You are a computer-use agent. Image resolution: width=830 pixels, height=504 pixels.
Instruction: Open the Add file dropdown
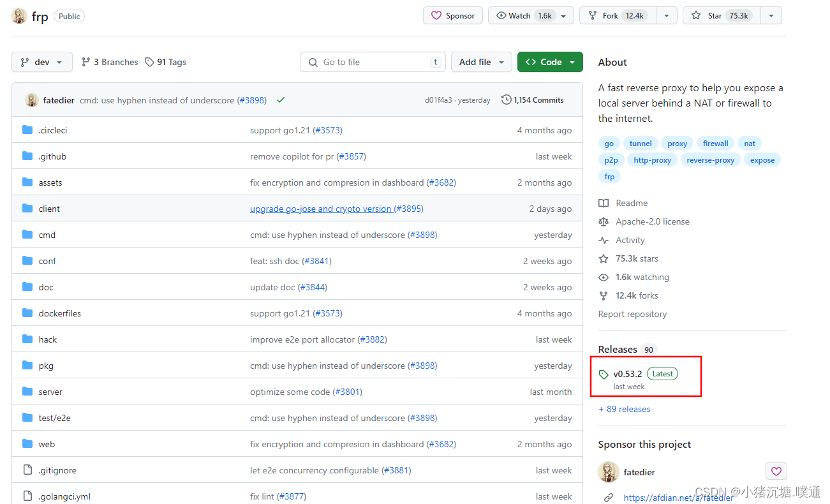[x=482, y=62]
